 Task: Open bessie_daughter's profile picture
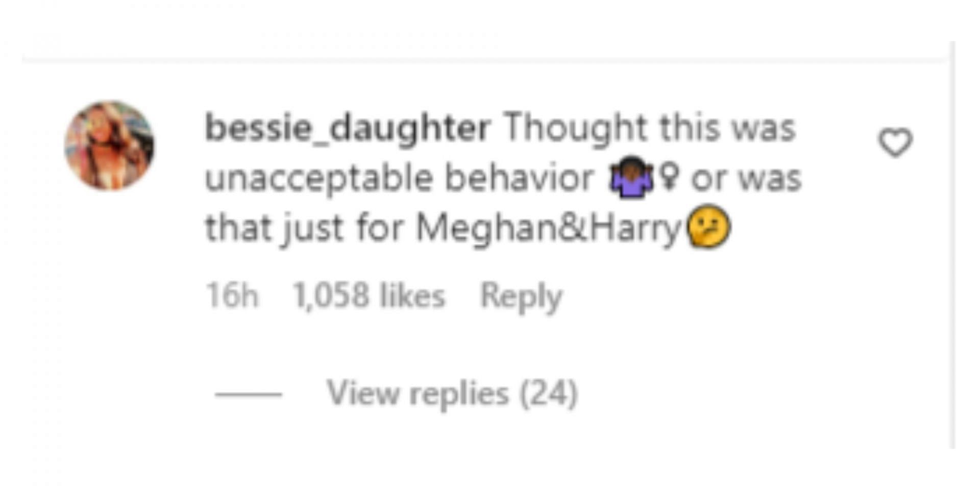point(109,145)
